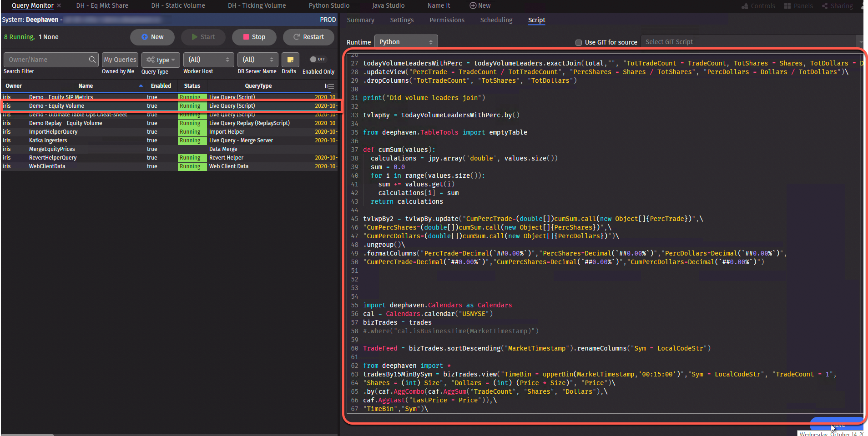Check the Use GIT for source checkbox
The height and width of the screenshot is (436, 868).
click(579, 42)
